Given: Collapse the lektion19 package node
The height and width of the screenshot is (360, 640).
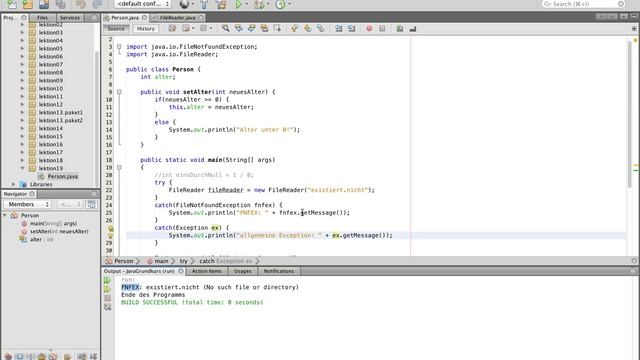Looking at the screenshot, I should (x=22, y=168).
